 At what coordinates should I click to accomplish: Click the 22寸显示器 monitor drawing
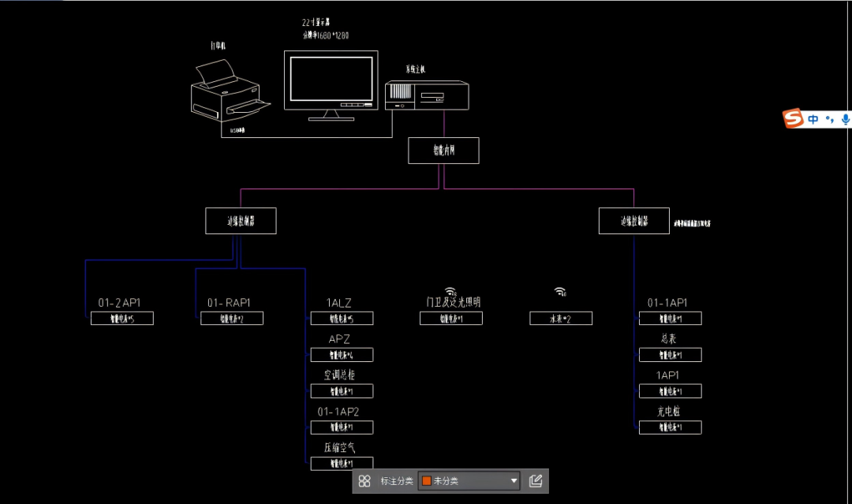331,79
